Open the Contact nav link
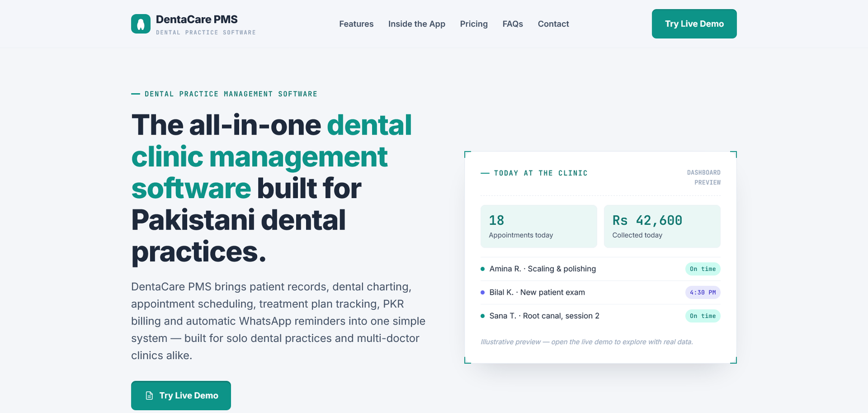This screenshot has height=413, width=868. (x=553, y=24)
